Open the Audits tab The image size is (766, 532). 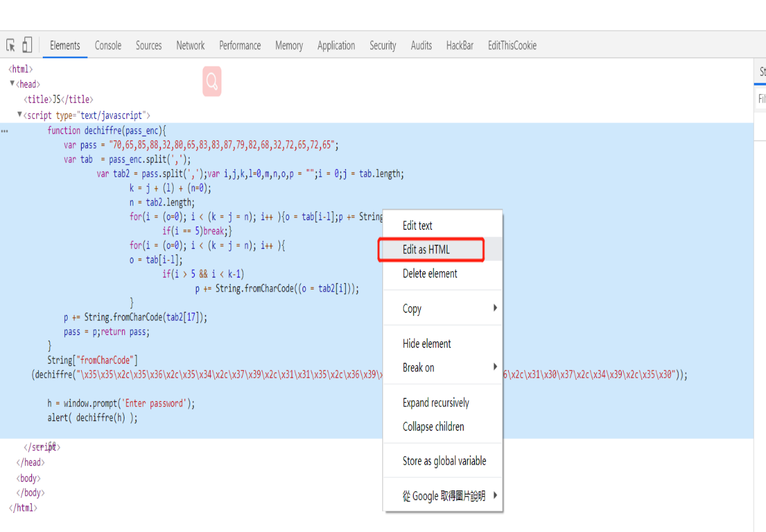point(421,45)
